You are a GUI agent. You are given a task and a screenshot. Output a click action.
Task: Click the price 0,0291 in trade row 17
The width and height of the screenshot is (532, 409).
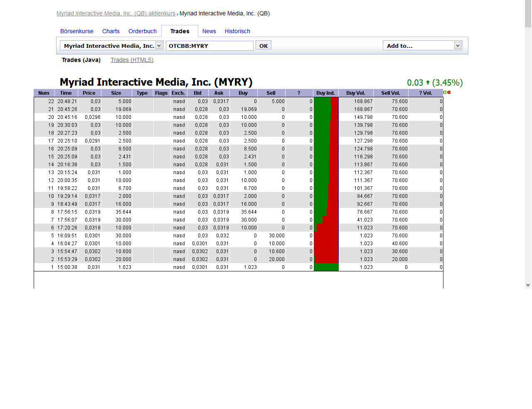tap(93, 141)
